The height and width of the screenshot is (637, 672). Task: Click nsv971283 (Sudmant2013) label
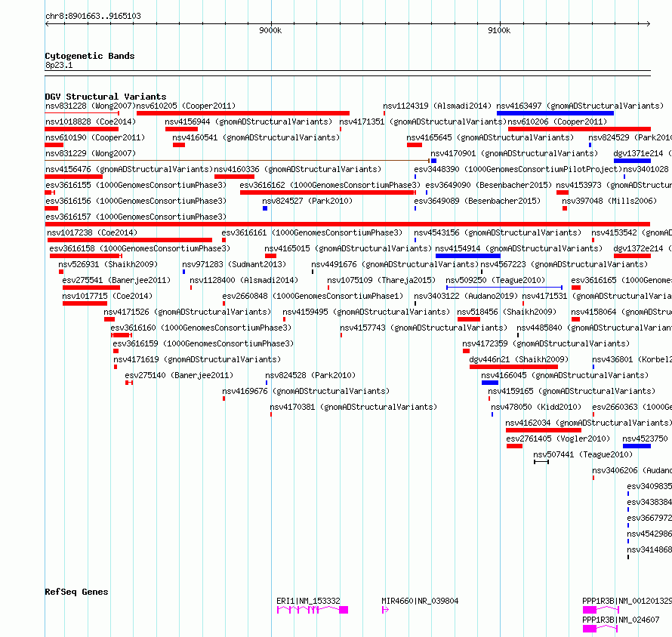234,264
